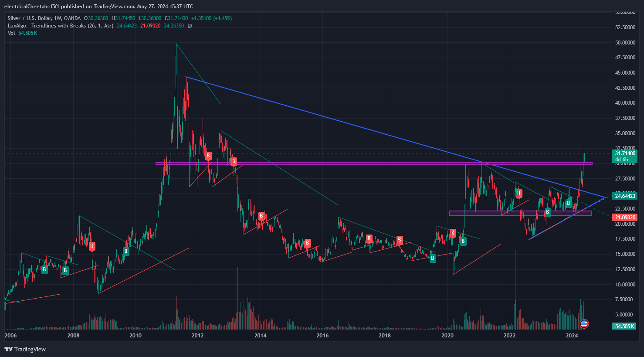644x357 pixels.
Task: Click the ∅ symbol after LuxAlgo values
Action: 190,26
